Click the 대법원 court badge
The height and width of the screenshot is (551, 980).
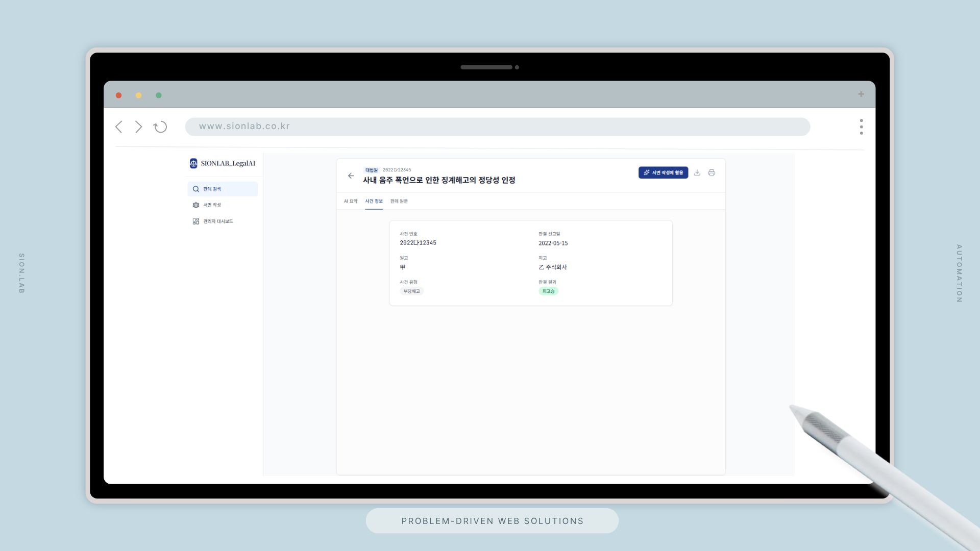click(x=371, y=170)
